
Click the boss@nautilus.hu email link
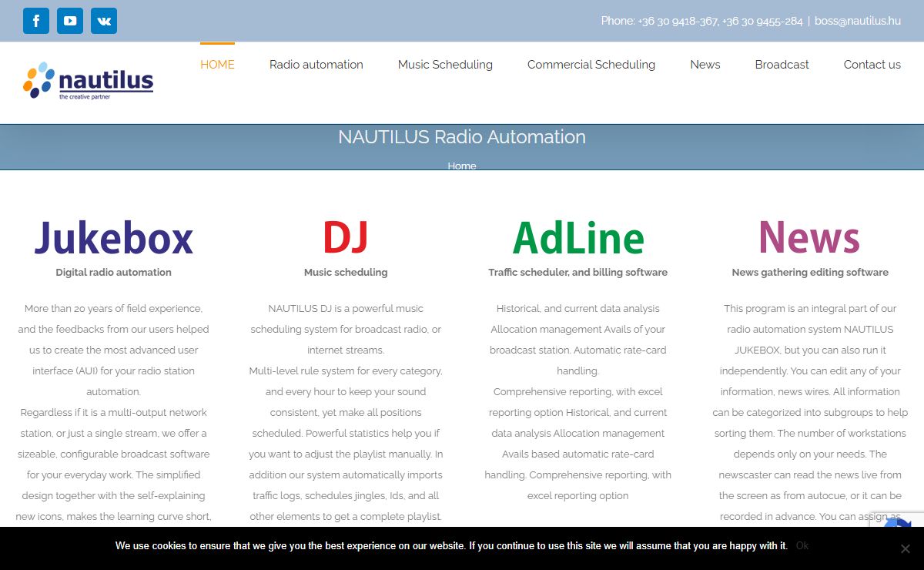[858, 21]
